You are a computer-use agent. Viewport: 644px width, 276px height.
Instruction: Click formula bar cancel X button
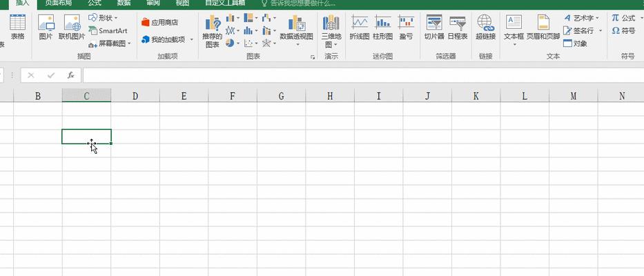(31, 75)
